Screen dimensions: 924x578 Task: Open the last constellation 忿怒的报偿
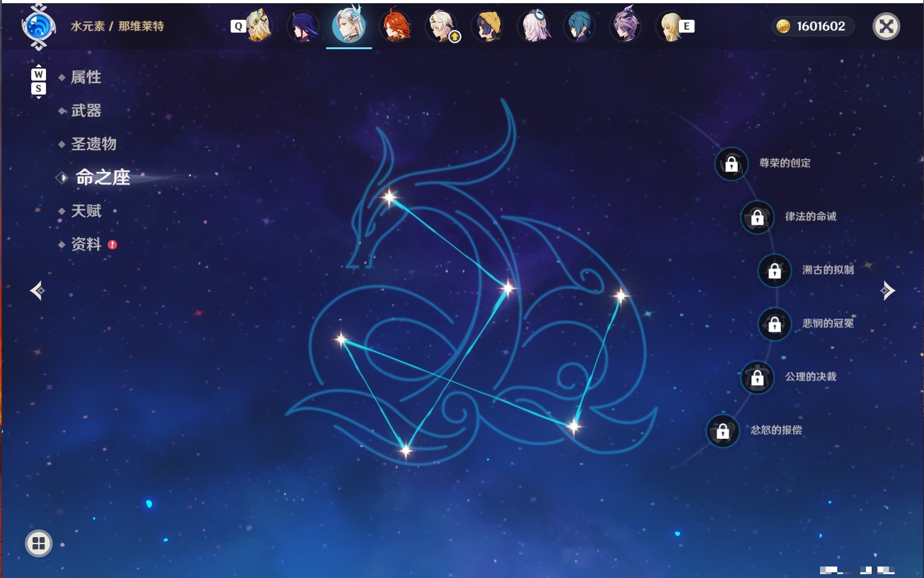(x=723, y=431)
